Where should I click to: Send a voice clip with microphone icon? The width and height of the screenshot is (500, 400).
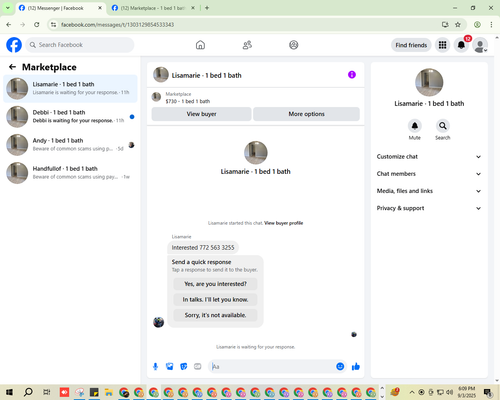click(x=155, y=367)
